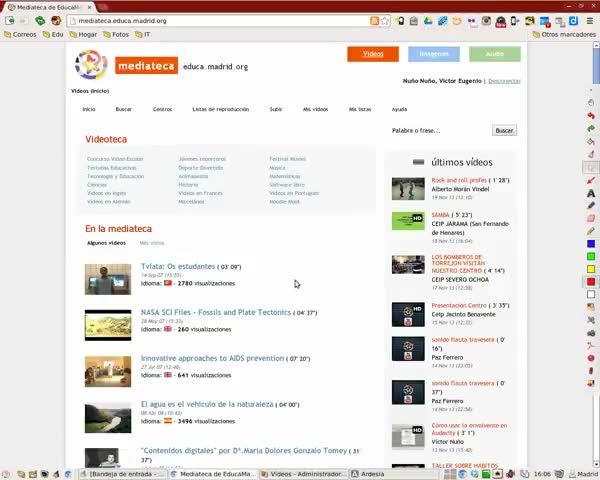Open the Otros marcadores folder

pos(564,34)
